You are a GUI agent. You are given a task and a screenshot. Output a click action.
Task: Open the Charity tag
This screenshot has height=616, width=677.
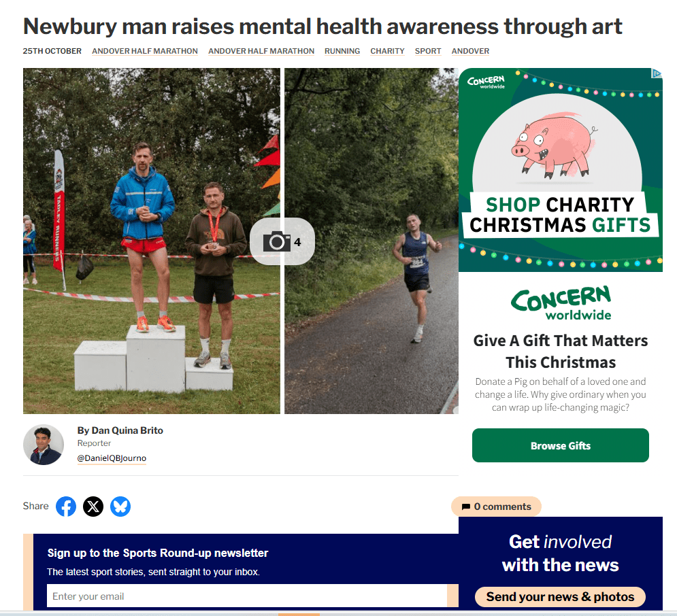point(387,51)
